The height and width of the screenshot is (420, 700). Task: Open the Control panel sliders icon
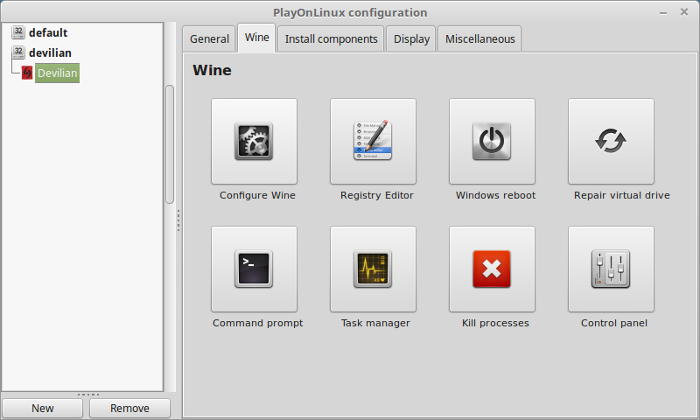point(611,269)
